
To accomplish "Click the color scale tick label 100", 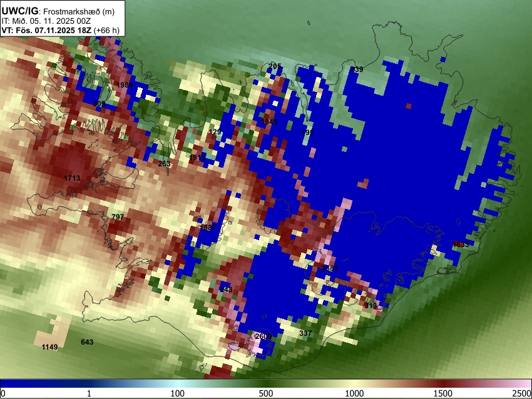I will (178, 393).
